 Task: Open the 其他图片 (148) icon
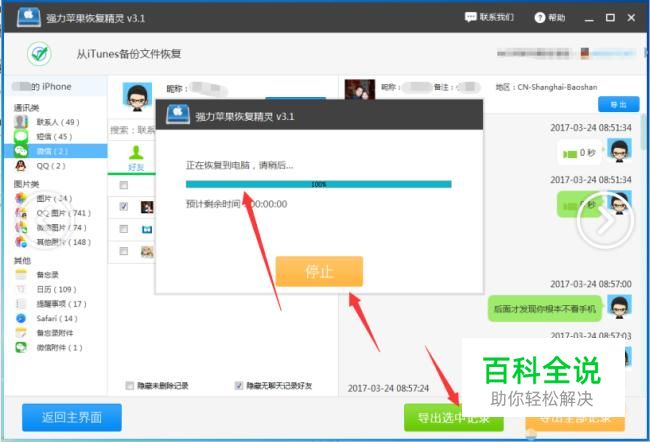[21, 242]
